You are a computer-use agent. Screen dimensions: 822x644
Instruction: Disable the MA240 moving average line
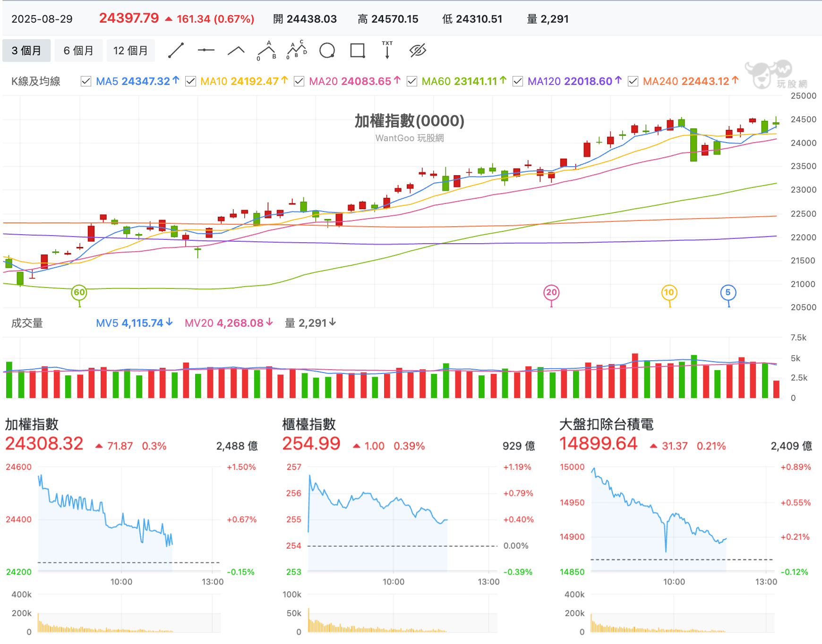(x=633, y=82)
